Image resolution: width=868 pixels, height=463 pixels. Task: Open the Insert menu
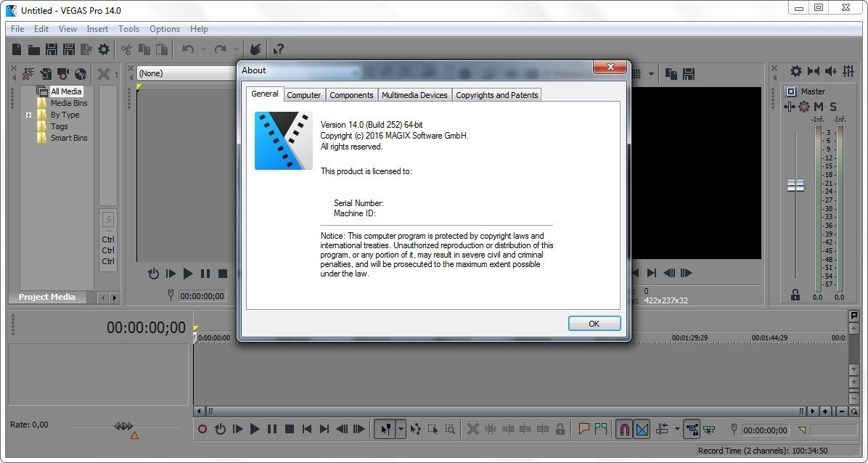pyautogui.click(x=97, y=29)
